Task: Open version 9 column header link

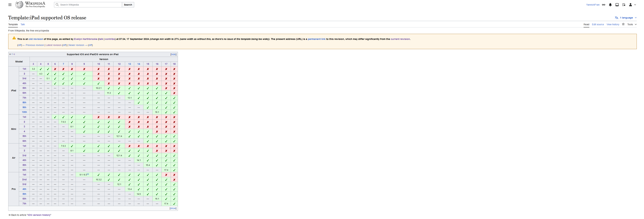Action: click(x=84, y=64)
